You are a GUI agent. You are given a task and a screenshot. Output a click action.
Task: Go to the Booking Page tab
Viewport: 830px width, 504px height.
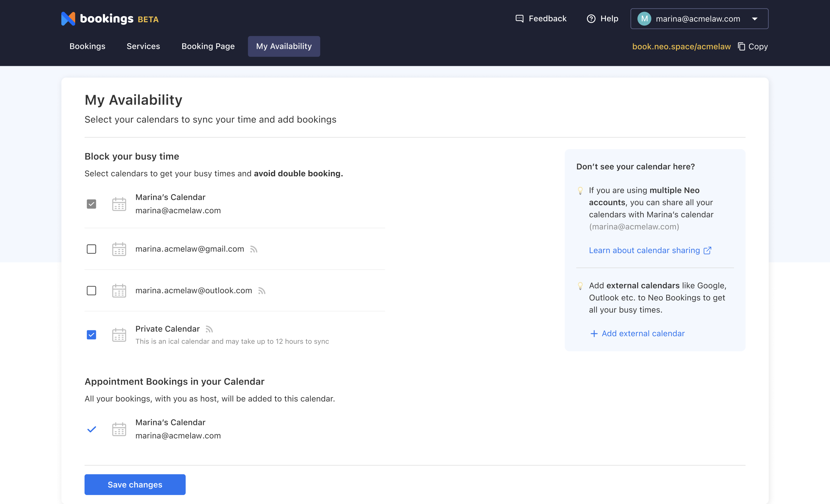pos(208,46)
